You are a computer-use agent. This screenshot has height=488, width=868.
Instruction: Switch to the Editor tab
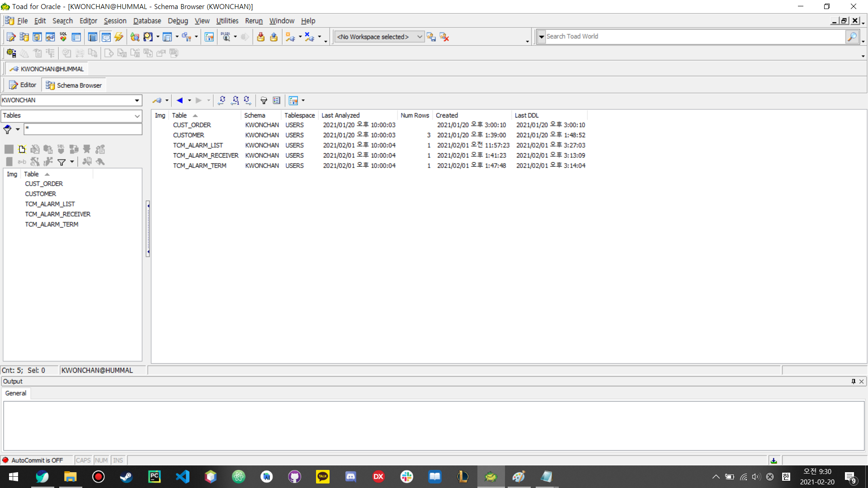tap(23, 85)
